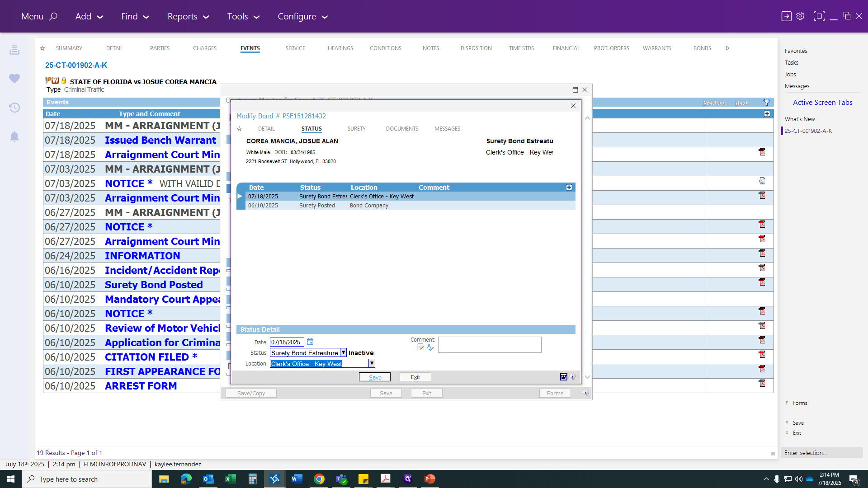Open the sidebar list panel icon
Image resolution: width=868 pixels, height=488 pixels.
pos(14,50)
